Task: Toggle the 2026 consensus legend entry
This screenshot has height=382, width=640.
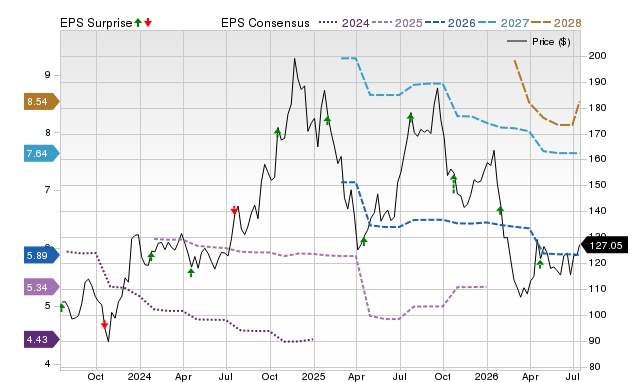Action: click(450, 23)
